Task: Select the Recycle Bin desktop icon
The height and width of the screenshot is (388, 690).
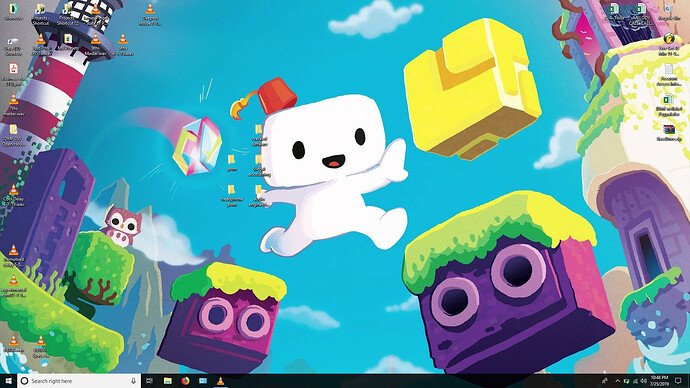Action: tap(669, 12)
